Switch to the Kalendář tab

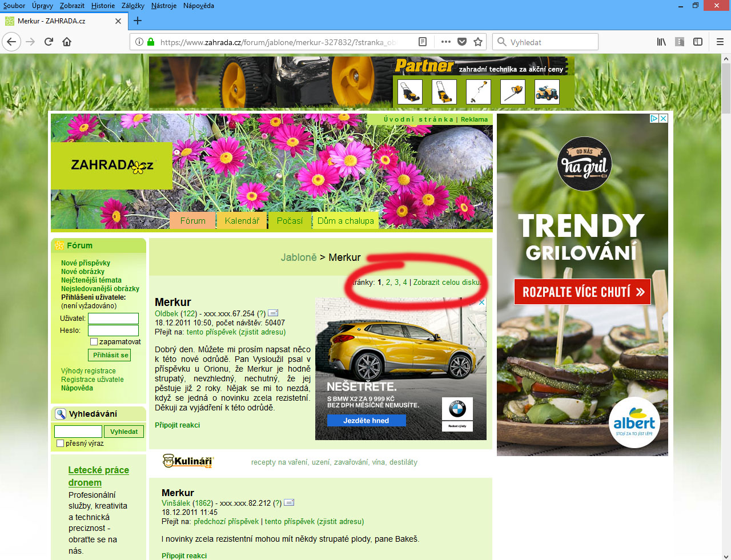pyautogui.click(x=242, y=220)
